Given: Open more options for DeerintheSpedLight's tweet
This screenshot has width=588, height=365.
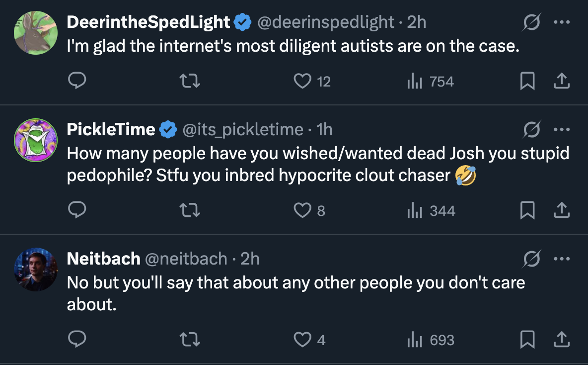Looking at the screenshot, I should coord(562,22).
